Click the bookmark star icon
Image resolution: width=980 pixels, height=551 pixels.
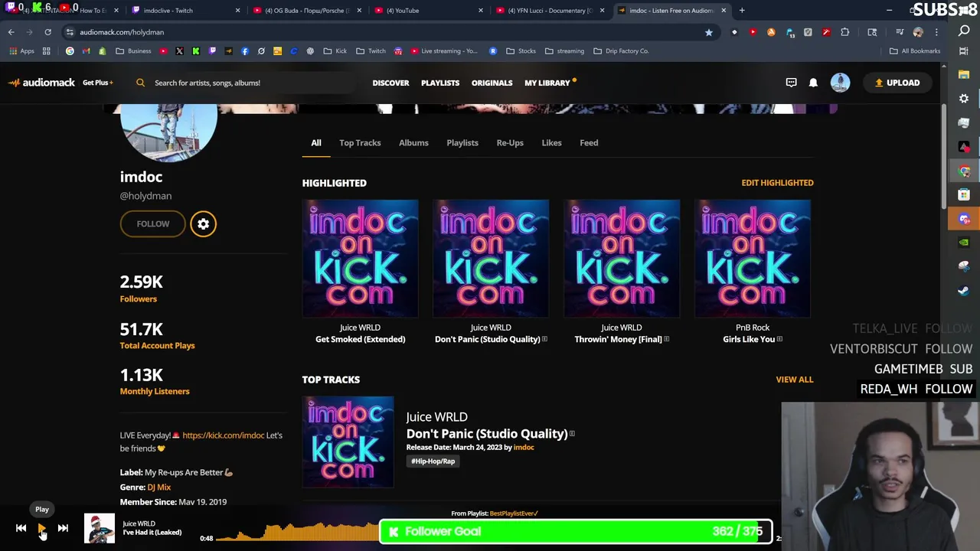click(709, 32)
